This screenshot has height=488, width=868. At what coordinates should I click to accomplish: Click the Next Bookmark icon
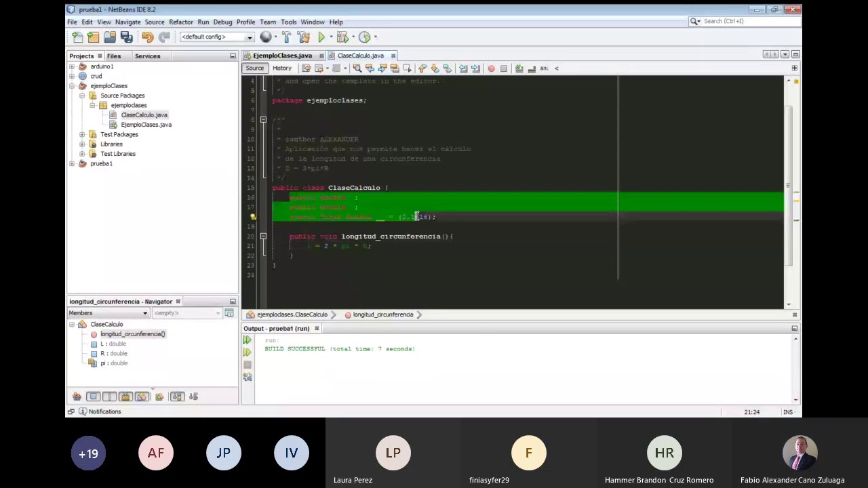435,68
